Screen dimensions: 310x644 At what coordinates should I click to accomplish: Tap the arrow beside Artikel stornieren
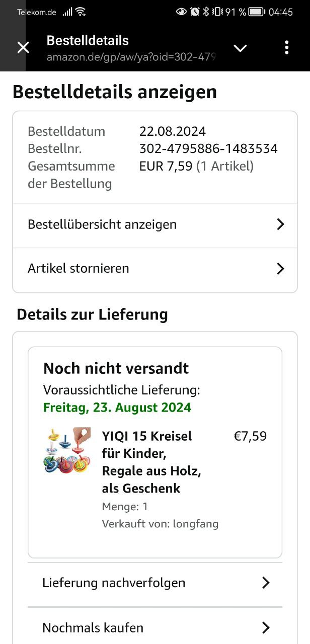281,269
